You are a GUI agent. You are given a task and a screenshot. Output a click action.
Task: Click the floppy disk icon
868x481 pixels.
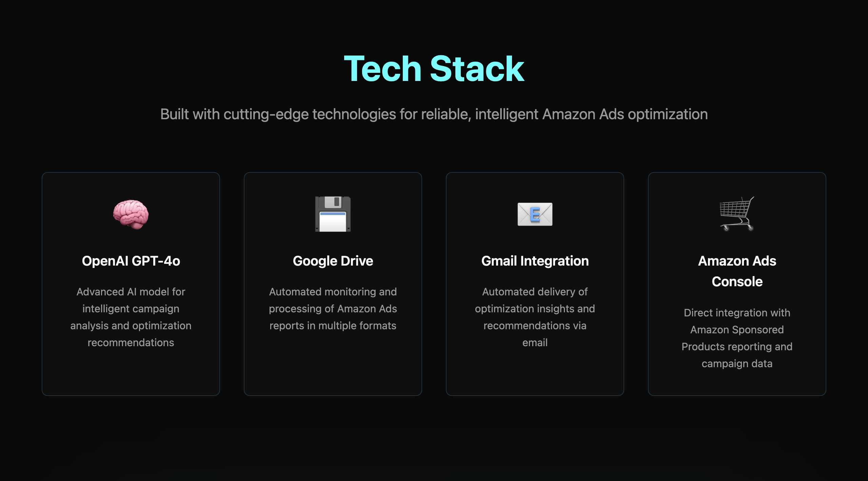333,214
